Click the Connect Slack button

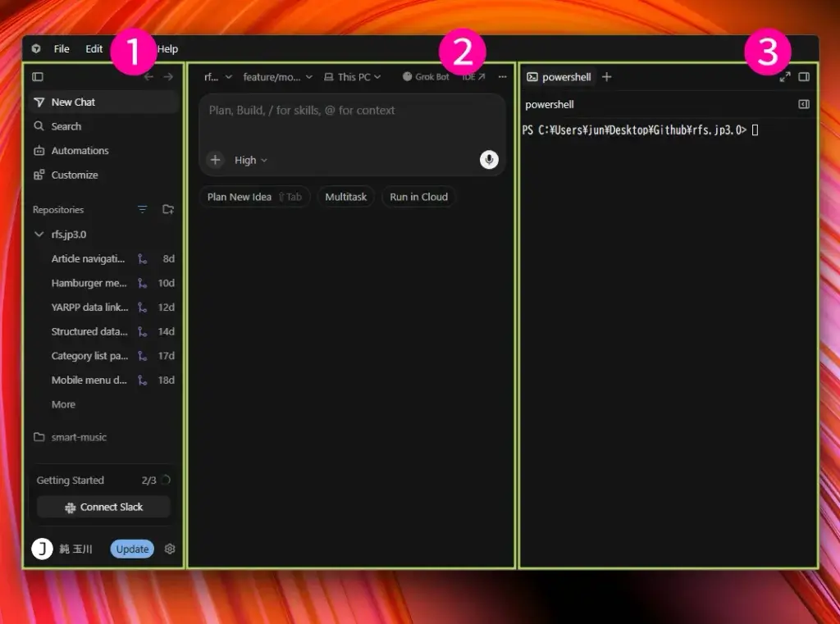tap(103, 507)
